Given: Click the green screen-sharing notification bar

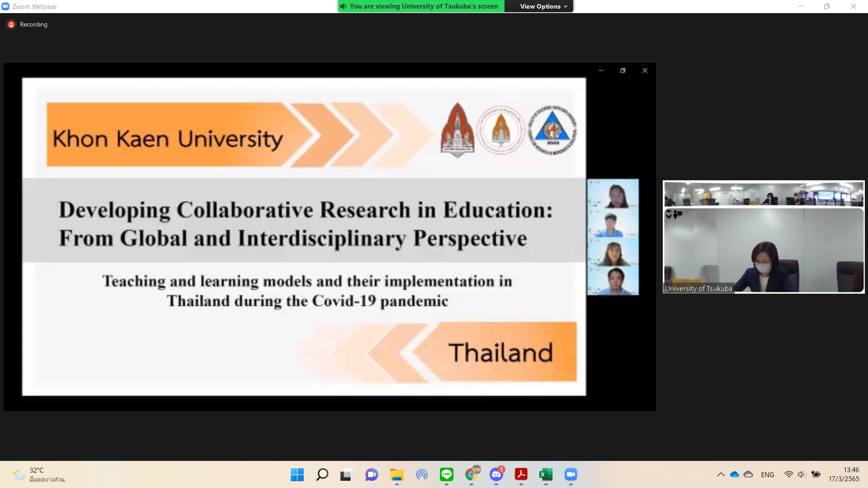Looking at the screenshot, I should 421,6.
